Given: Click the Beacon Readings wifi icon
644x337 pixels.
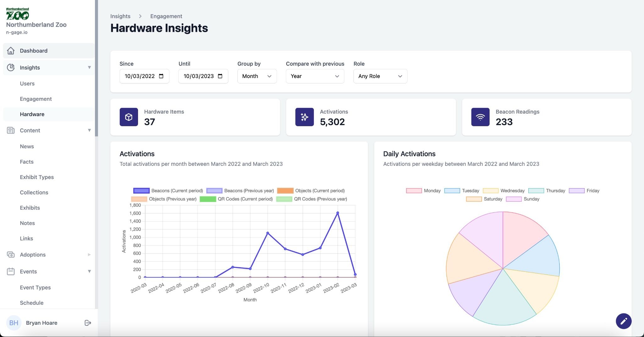Looking at the screenshot, I should pyautogui.click(x=480, y=117).
